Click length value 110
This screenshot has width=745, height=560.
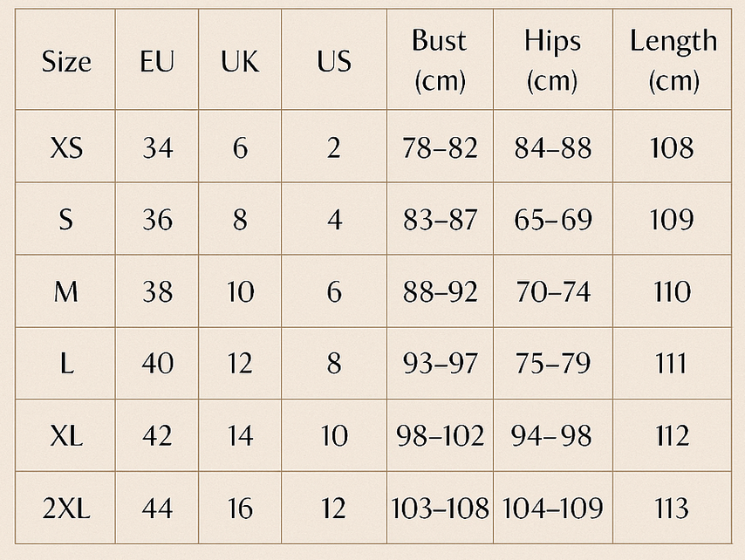click(672, 291)
